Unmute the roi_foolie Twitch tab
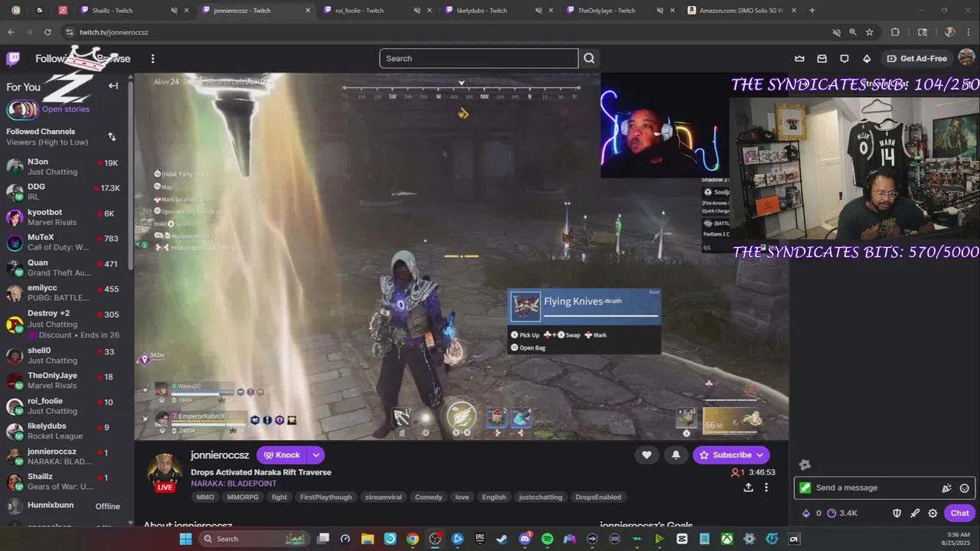 coord(417,11)
